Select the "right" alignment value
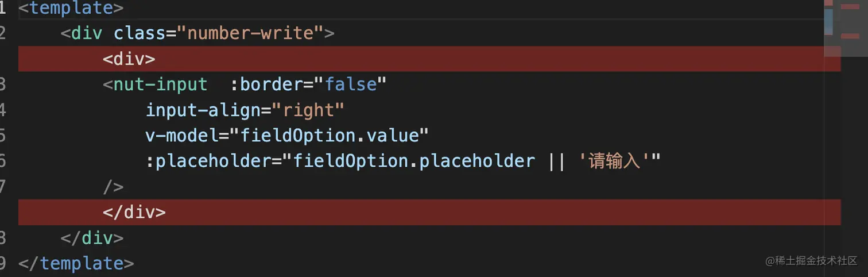 pos(308,110)
